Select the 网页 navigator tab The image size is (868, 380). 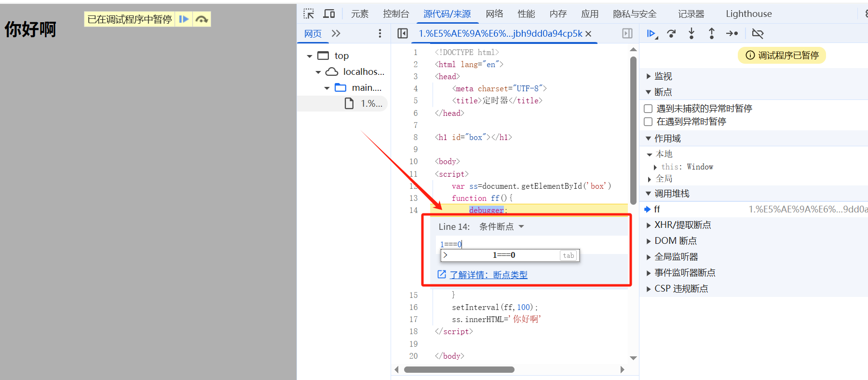(x=313, y=33)
